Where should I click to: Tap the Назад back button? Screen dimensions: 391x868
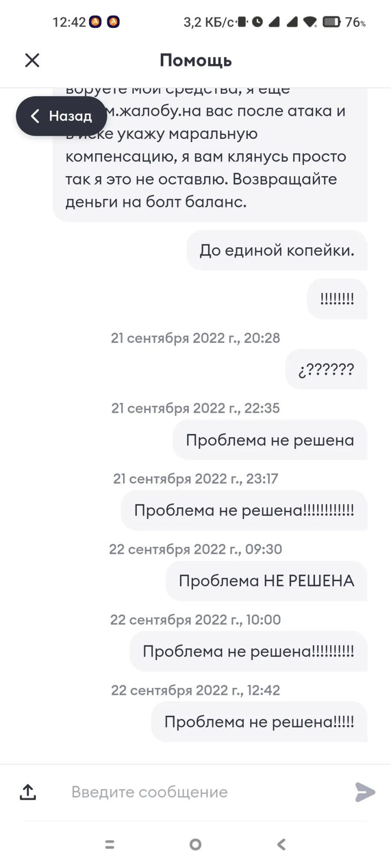[x=61, y=116]
